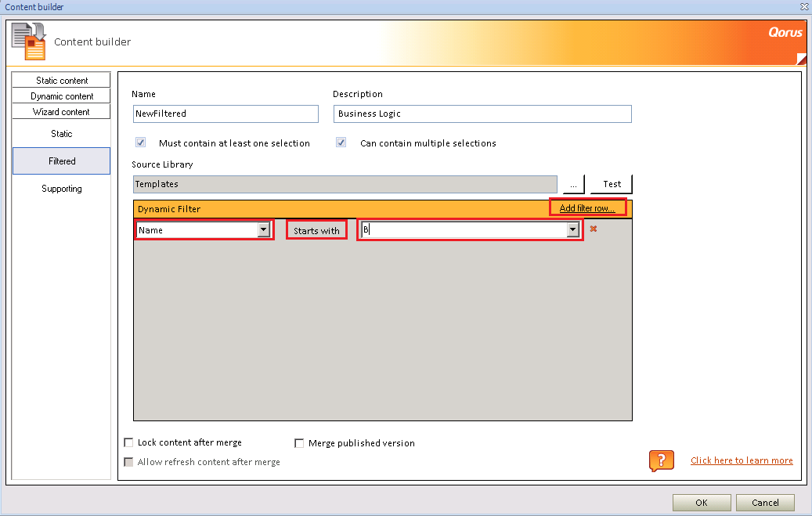Click the Description input field

click(482, 114)
